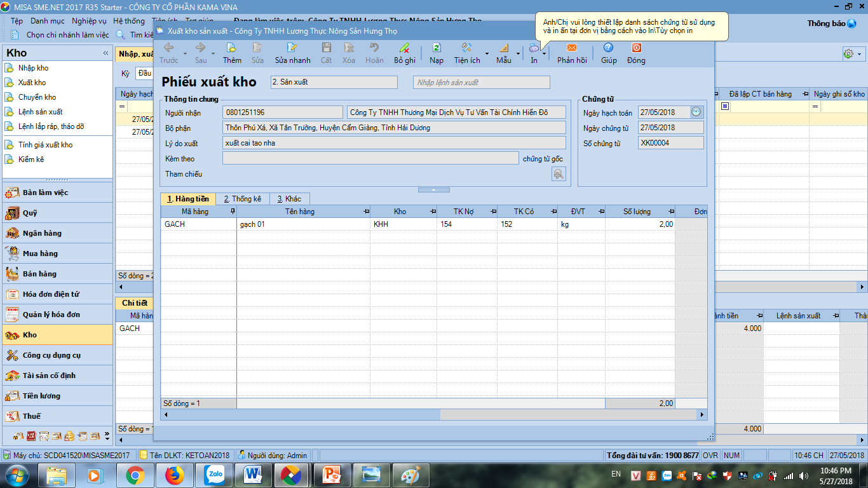This screenshot has width=868, height=488.
Task: Open Bán hàng sales module
Action: (x=58, y=274)
